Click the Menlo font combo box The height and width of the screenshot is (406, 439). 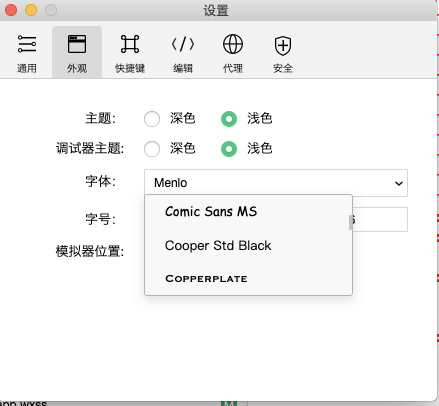276,183
